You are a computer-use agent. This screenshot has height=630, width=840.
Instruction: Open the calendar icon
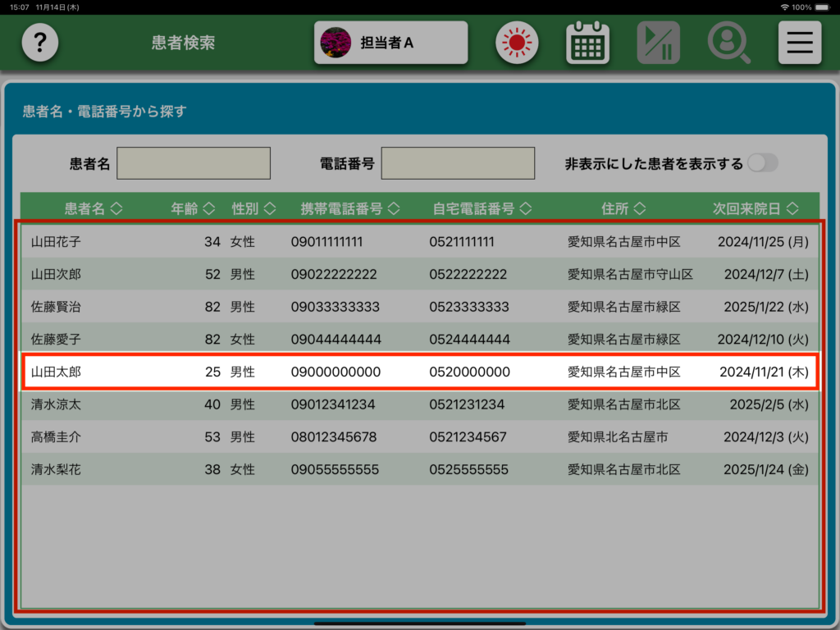click(587, 43)
